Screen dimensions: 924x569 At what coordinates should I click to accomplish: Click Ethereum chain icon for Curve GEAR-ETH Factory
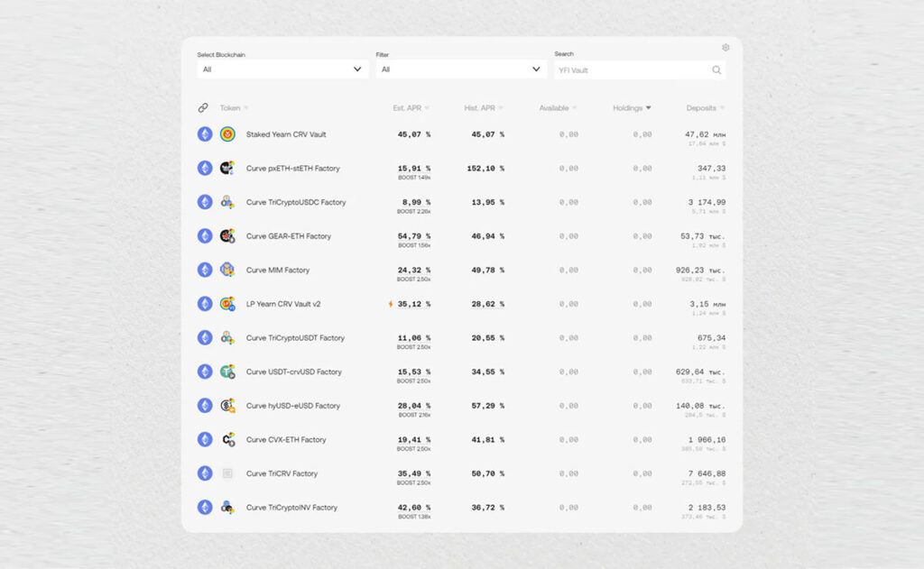tap(205, 236)
